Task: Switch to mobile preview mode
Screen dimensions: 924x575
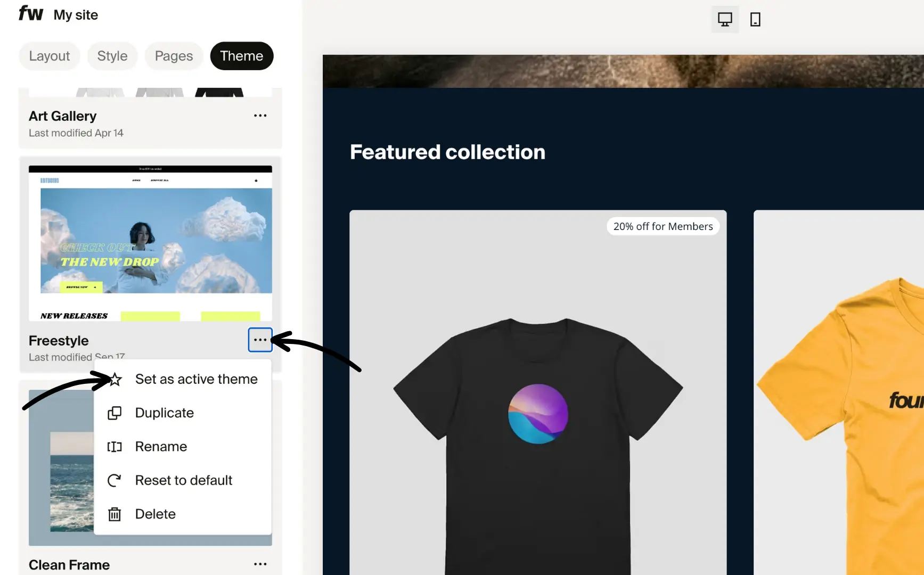Action: (755, 19)
